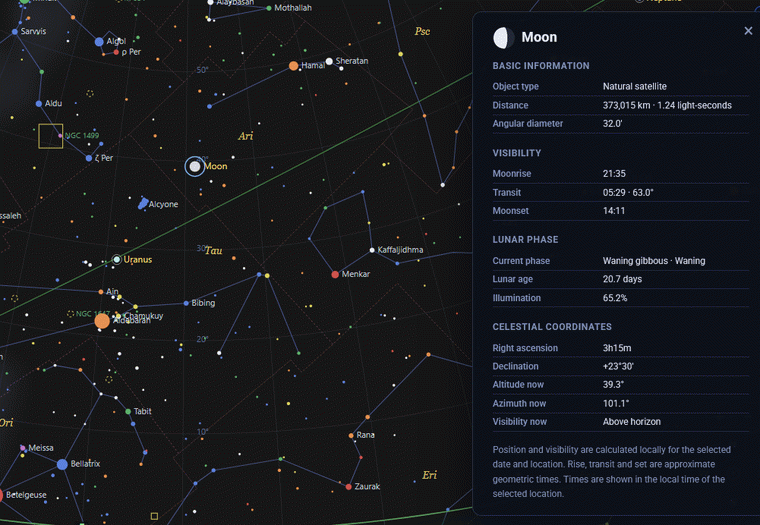The width and height of the screenshot is (760, 525).
Task: Click the BASIC INFORMATION section heading
Action: pos(541,66)
